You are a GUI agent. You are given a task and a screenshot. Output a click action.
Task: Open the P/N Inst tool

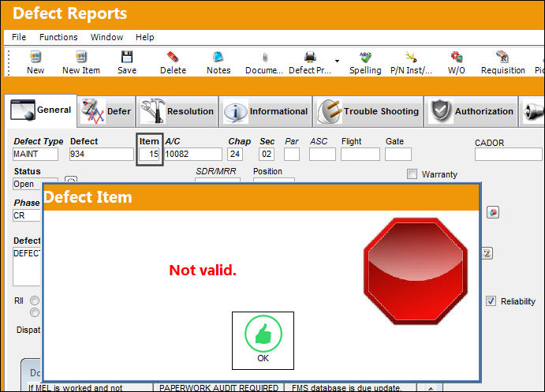click(x=411, y=62)
